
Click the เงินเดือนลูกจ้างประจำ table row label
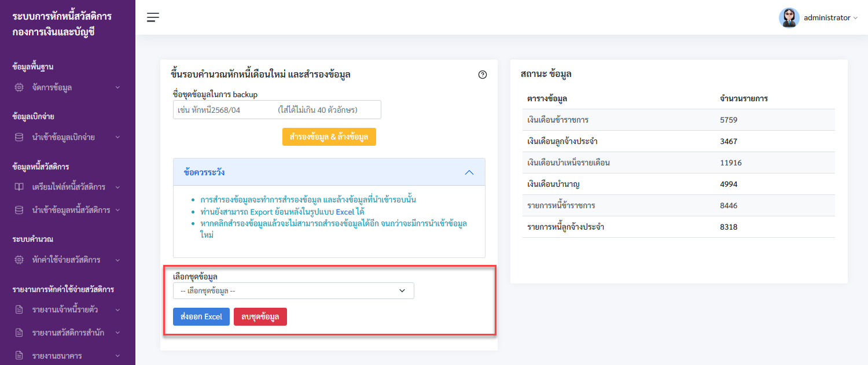coord(562,141)
